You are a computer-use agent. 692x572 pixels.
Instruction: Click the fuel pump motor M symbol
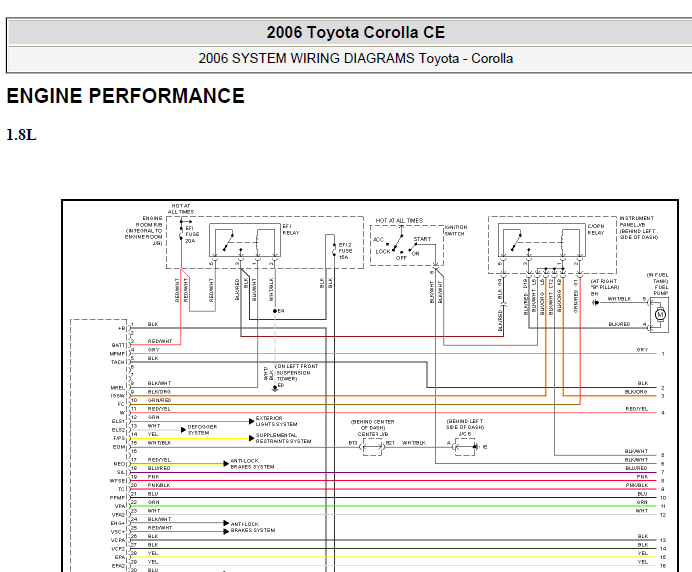click(660, 315)
